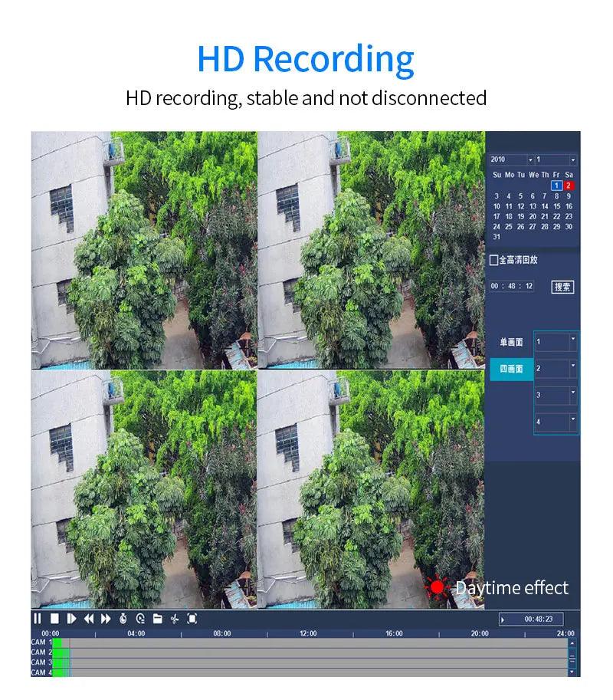Select date 15 on the calendar
Viewport: 613px width, 700px height.
click(558, 205)
